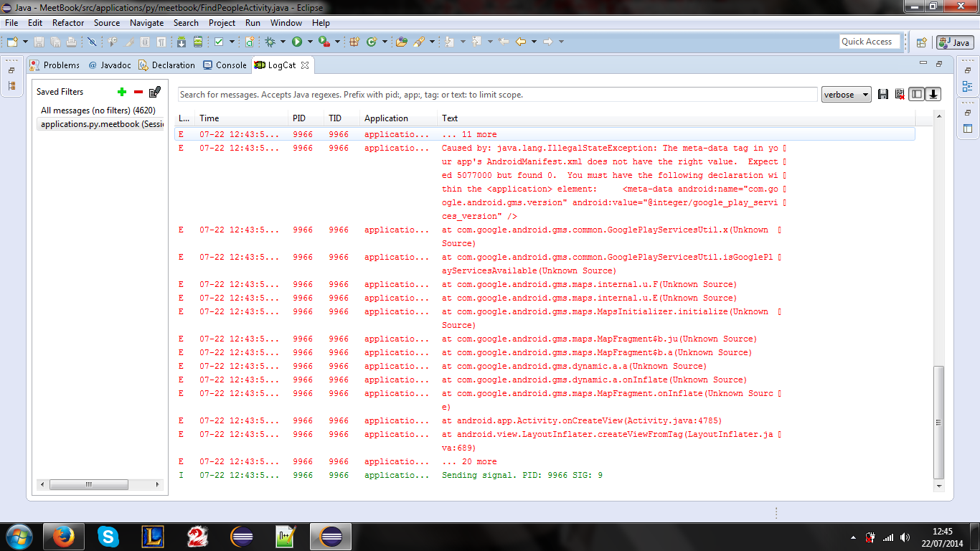The height and width of the screenshot is (551, 980).
Task: Switch to the Declaration tab
Action: tap(166, 65)
